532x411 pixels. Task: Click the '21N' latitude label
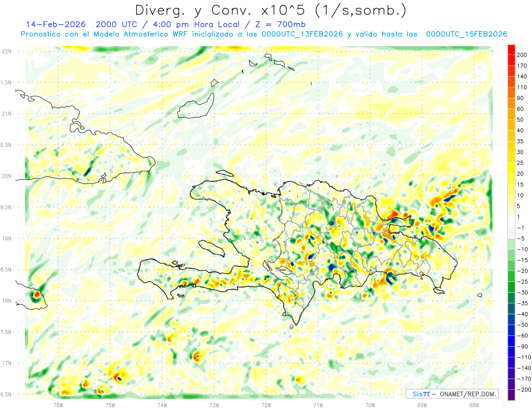click(x=7, y=114)
